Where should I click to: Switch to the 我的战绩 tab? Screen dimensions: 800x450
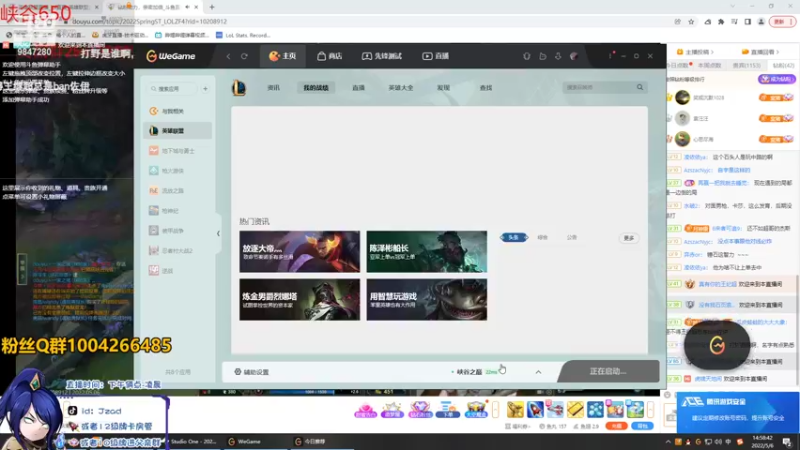coord(316,88)
